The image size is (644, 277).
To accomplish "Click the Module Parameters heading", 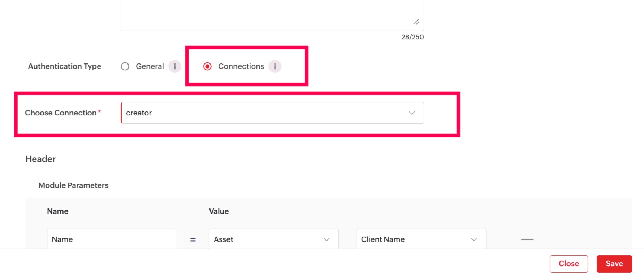I will click(x=73, y=185).
